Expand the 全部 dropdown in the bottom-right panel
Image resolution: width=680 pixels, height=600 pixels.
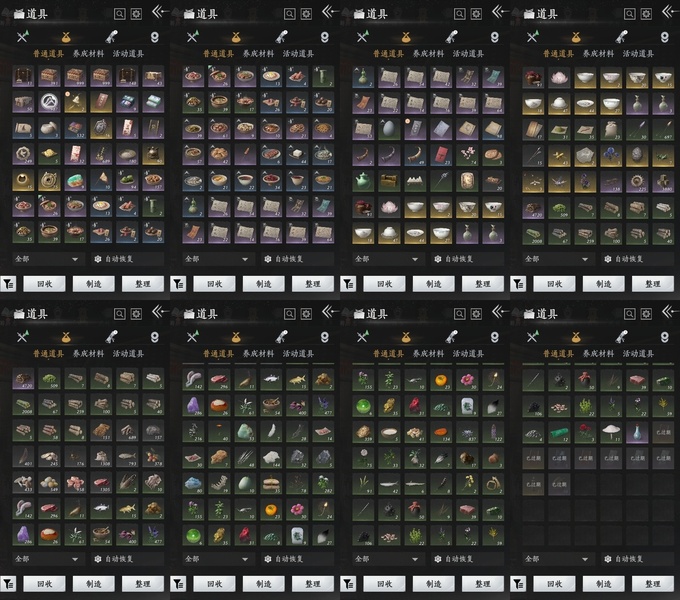(x=557, y=559)
